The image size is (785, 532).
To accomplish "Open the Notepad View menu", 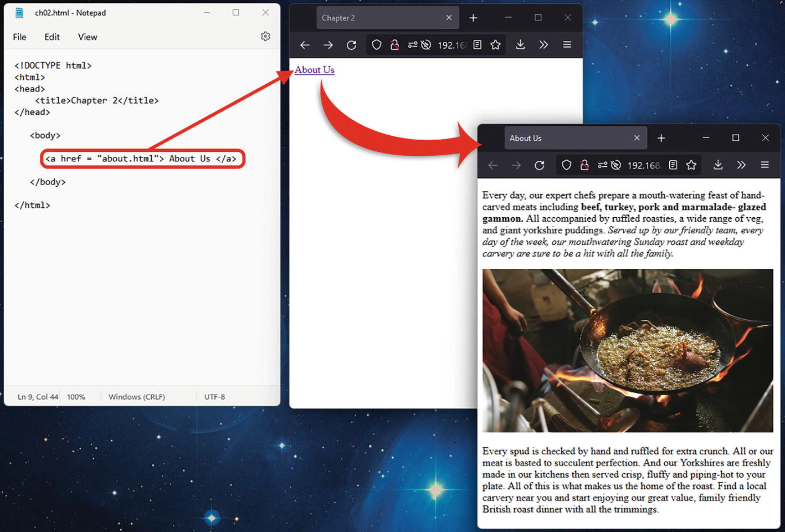I will [x=88, y=37].
